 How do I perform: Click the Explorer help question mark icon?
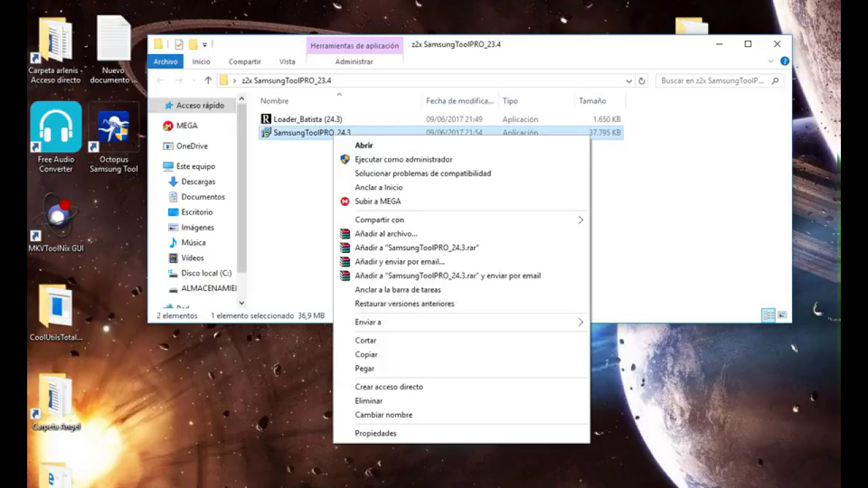coord(785,61)
